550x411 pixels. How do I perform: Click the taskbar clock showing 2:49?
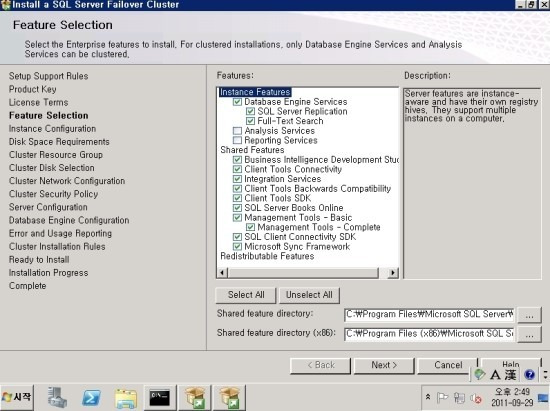tap(512, 397)
